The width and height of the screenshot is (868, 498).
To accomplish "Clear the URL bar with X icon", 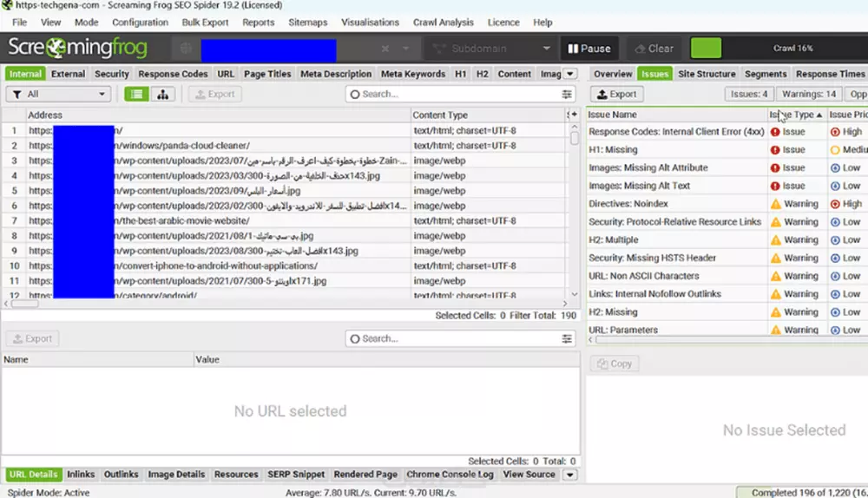I will (x=385, y=49).
